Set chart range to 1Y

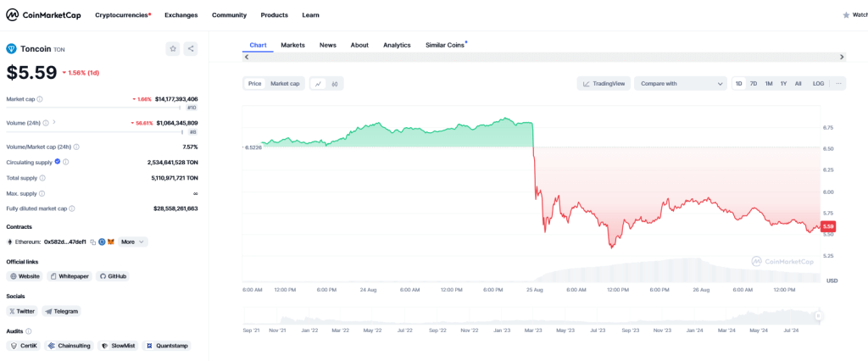[x=784, y=84]
